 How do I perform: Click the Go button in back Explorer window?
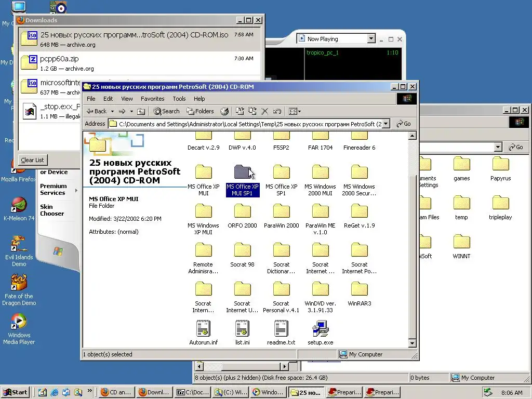516,147
